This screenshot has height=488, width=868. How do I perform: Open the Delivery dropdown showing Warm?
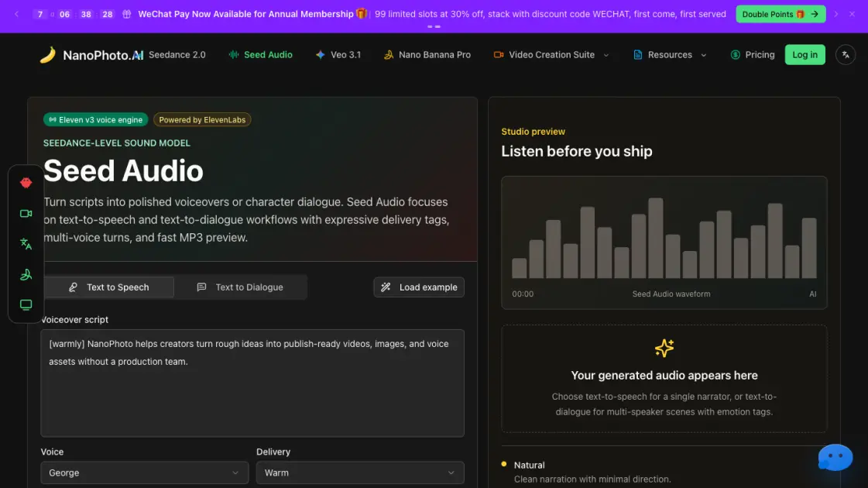coord(360,473)
